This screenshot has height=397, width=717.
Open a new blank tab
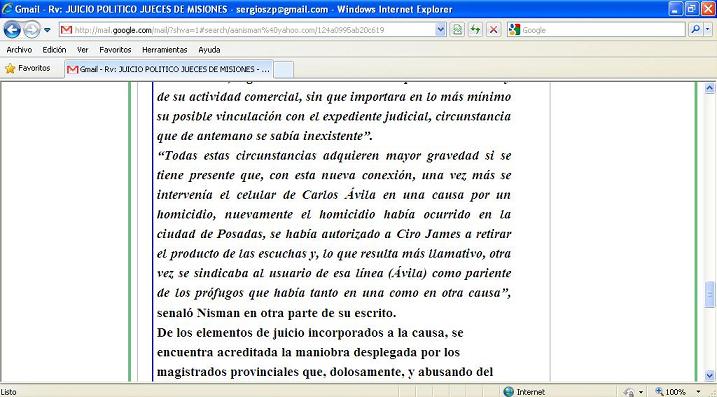[284, 70]
